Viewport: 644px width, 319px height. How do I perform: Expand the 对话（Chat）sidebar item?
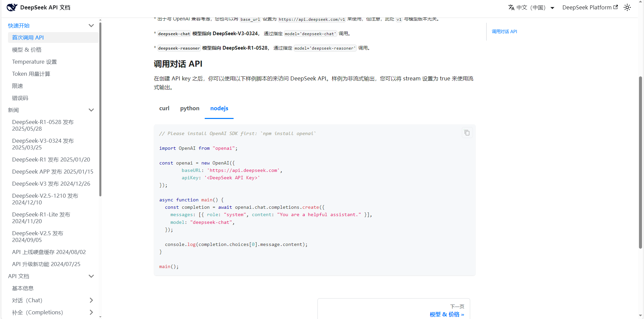click(x=91, y=300)
